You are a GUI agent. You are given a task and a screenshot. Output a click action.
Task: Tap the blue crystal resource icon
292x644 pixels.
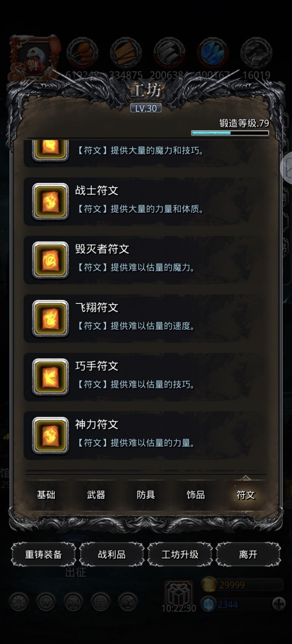point(213,53)
